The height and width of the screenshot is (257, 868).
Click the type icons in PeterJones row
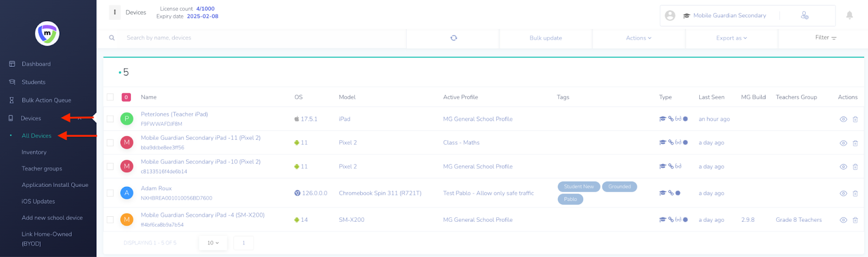673,119
